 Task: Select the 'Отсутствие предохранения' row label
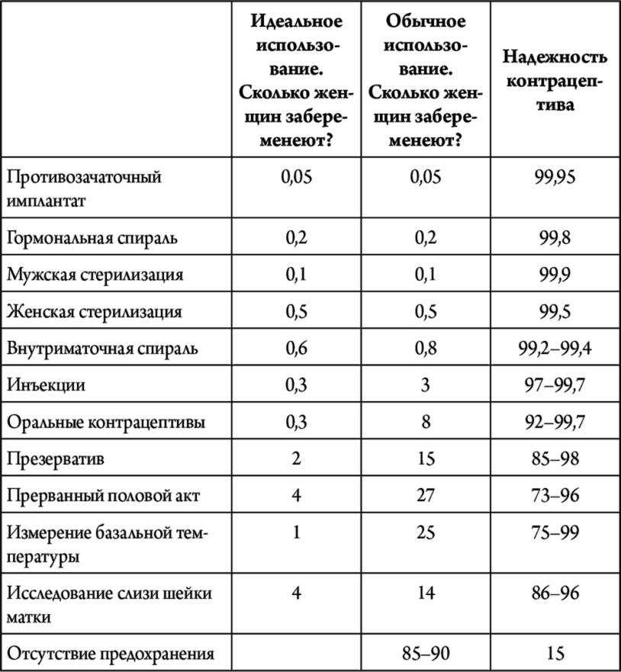coord(111,654)
